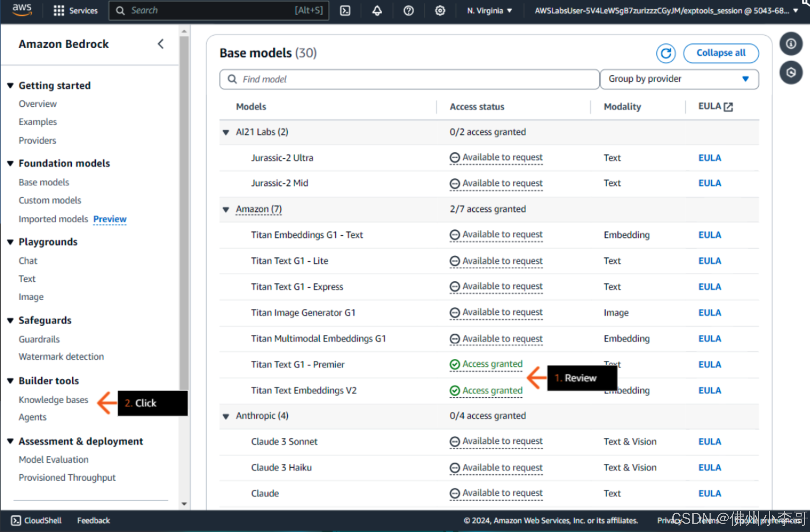Image resolution: width=810 pixels, height=532 pixels.
Task: Open the hexagon tools panel icon
Action: coord(791,73)
